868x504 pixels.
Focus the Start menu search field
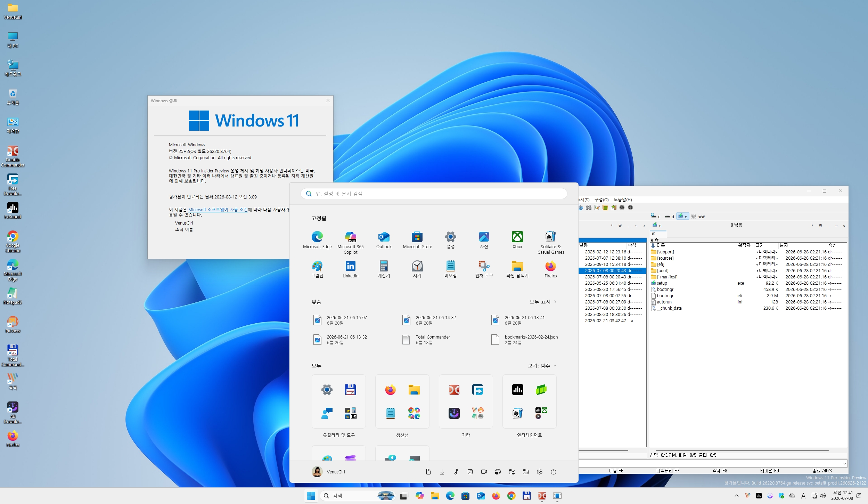point(434,194)
